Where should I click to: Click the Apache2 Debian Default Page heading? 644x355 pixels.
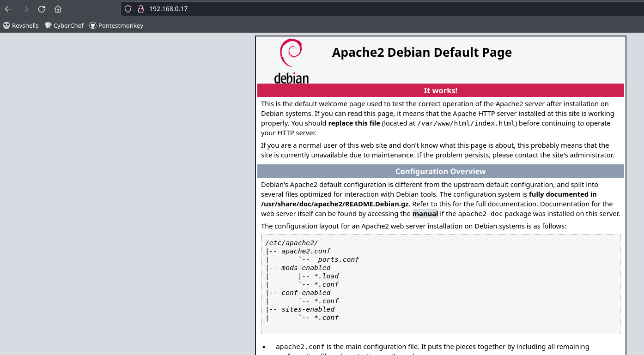[x=422, y=52]
